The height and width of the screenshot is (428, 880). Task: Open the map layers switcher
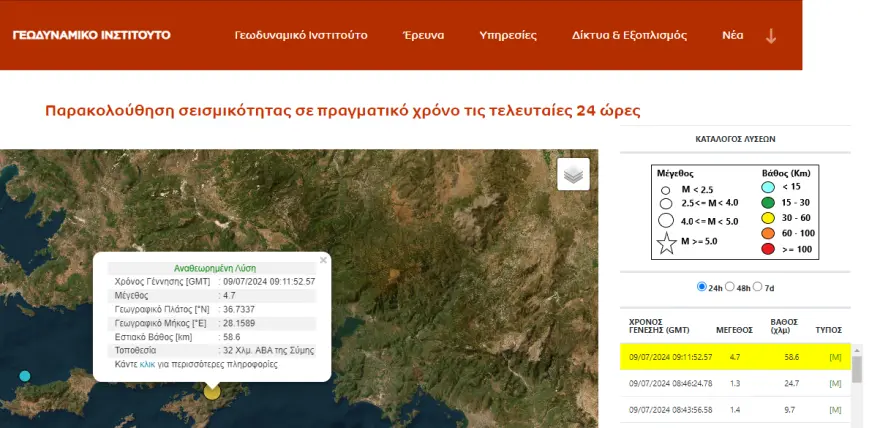(573, 174)
